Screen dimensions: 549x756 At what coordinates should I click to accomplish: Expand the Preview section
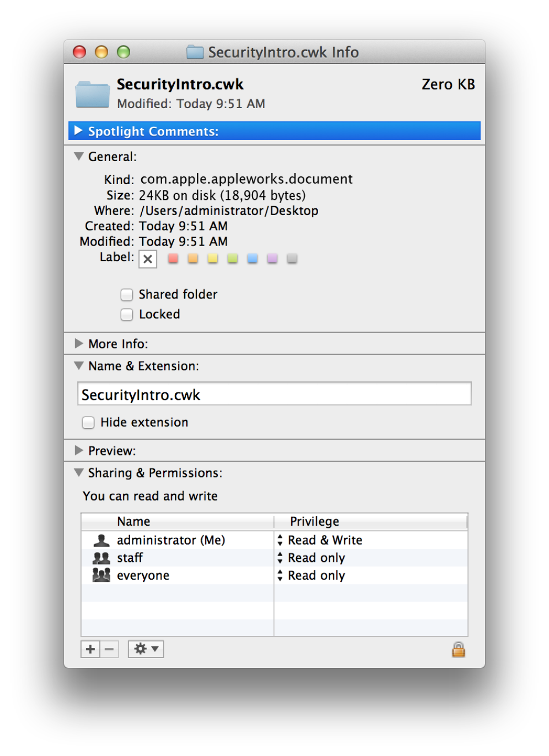(79, 450)
